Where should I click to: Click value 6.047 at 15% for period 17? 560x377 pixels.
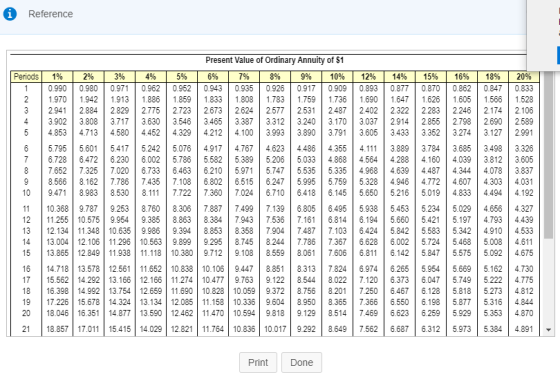(x=430, y=280)
